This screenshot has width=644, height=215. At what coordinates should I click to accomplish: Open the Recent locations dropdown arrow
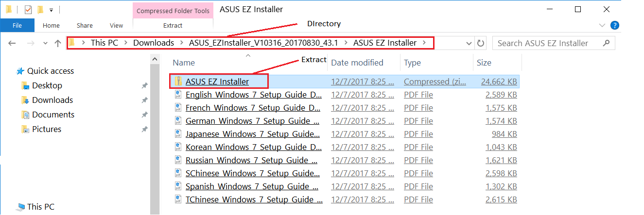(45, 43)
